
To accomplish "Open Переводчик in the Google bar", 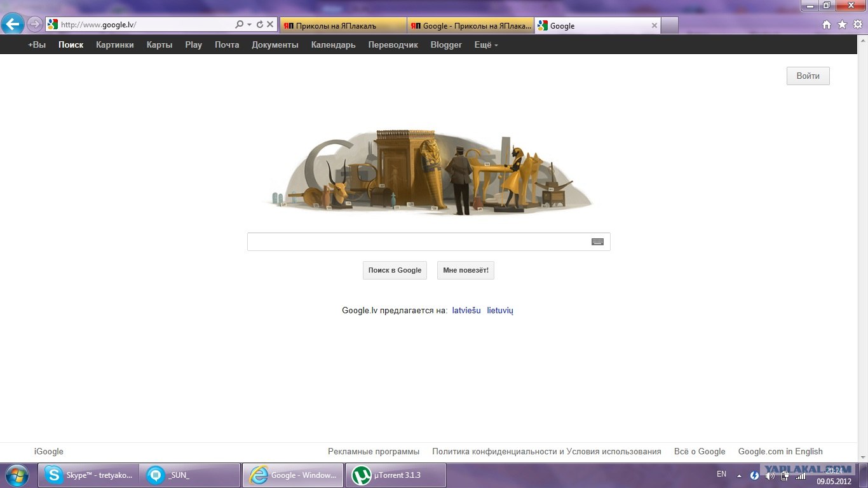I will coord(393,44).
